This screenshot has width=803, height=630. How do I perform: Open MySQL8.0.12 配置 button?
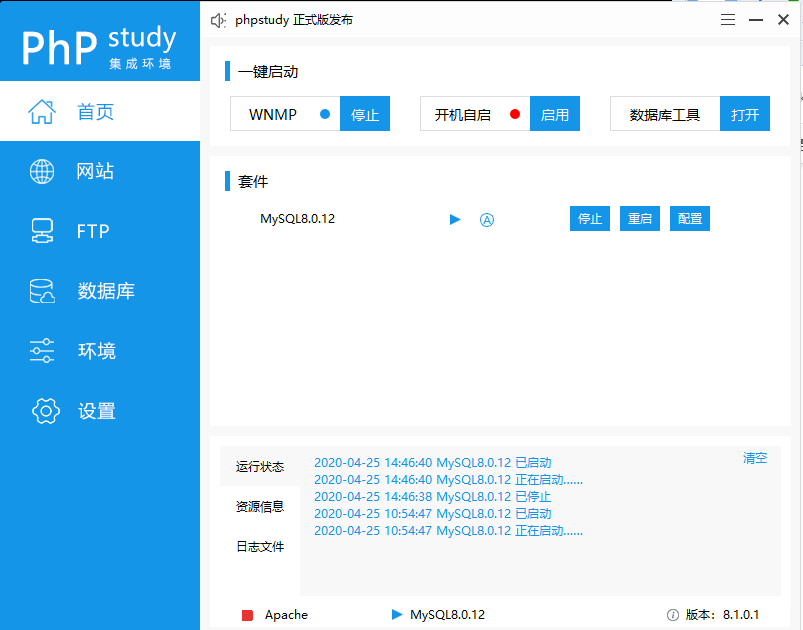690,219
